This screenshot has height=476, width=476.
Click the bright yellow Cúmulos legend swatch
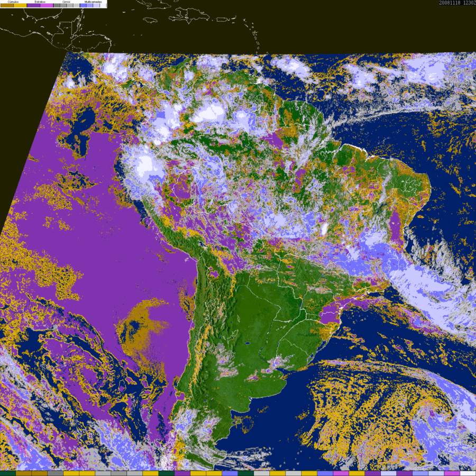pyautogui.click(x=20, y=5)
